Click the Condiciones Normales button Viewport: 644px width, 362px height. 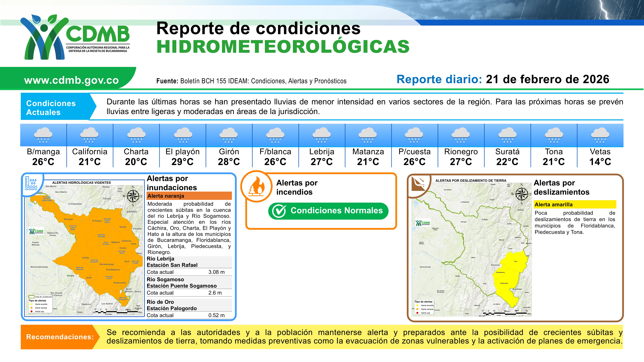[x=328, y=211]
